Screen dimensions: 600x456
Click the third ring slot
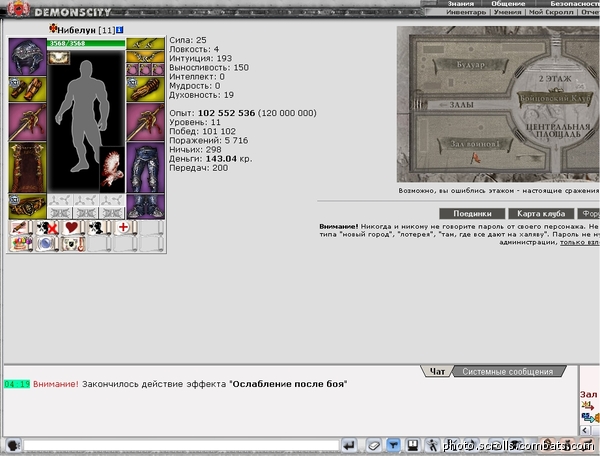point(158,70)
